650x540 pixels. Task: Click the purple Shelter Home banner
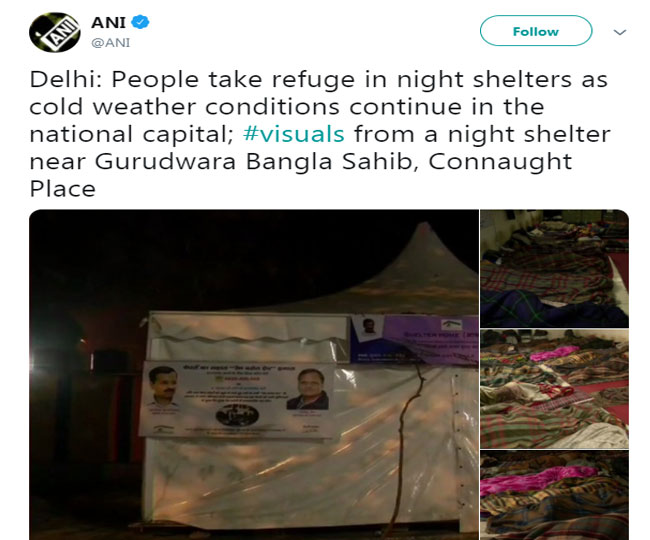click(x=415, y=339)
